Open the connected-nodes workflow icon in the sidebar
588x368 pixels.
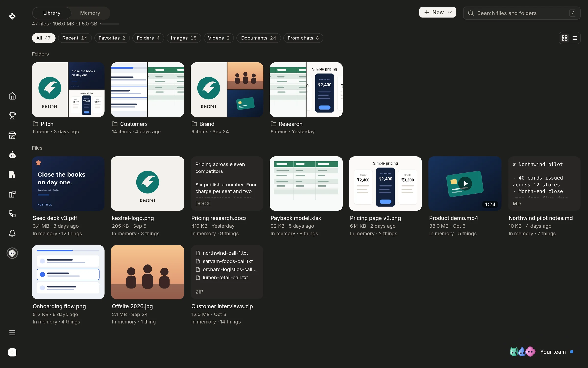pos(12,214)
